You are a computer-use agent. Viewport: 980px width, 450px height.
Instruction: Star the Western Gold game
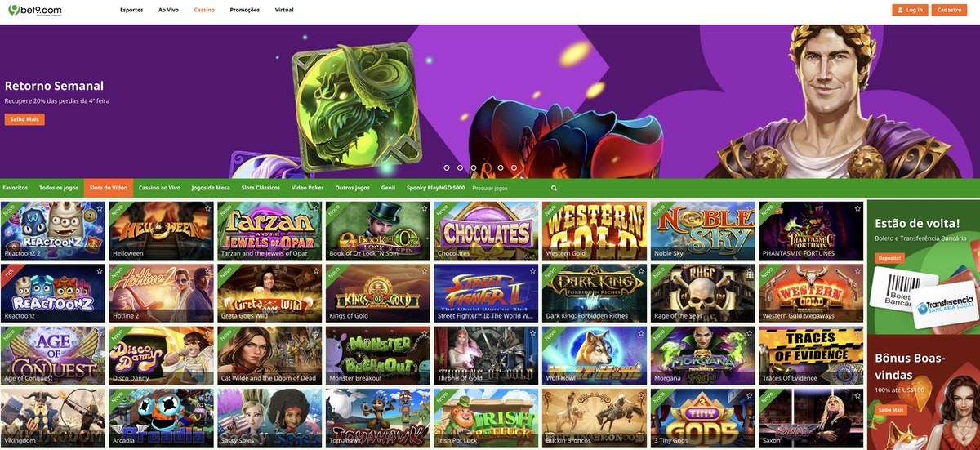(641, 208)
